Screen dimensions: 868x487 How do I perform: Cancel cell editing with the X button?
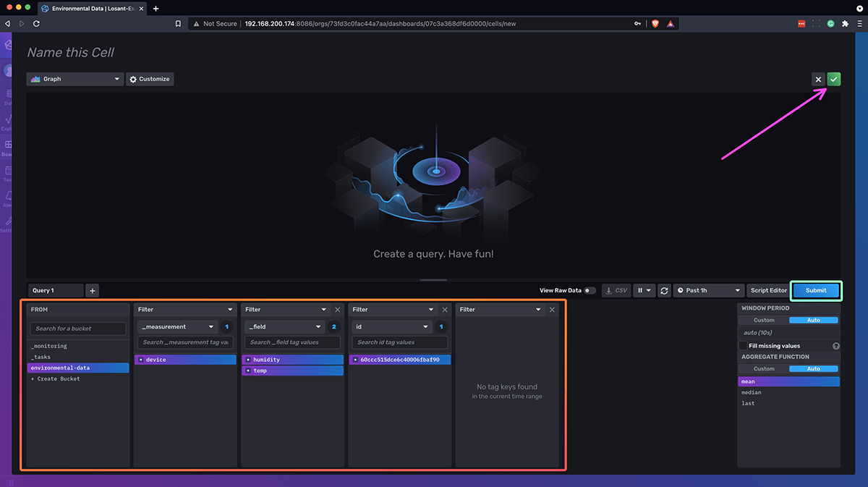(x=818, y=79)
